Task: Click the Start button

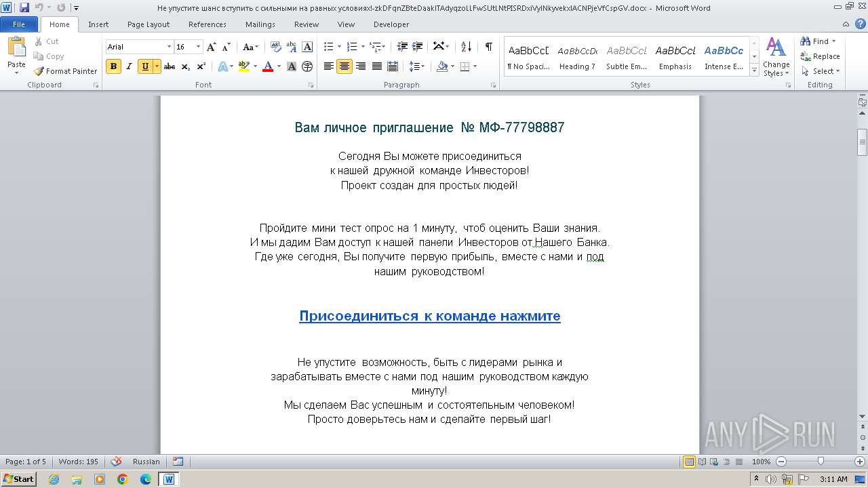Action: 18,479
